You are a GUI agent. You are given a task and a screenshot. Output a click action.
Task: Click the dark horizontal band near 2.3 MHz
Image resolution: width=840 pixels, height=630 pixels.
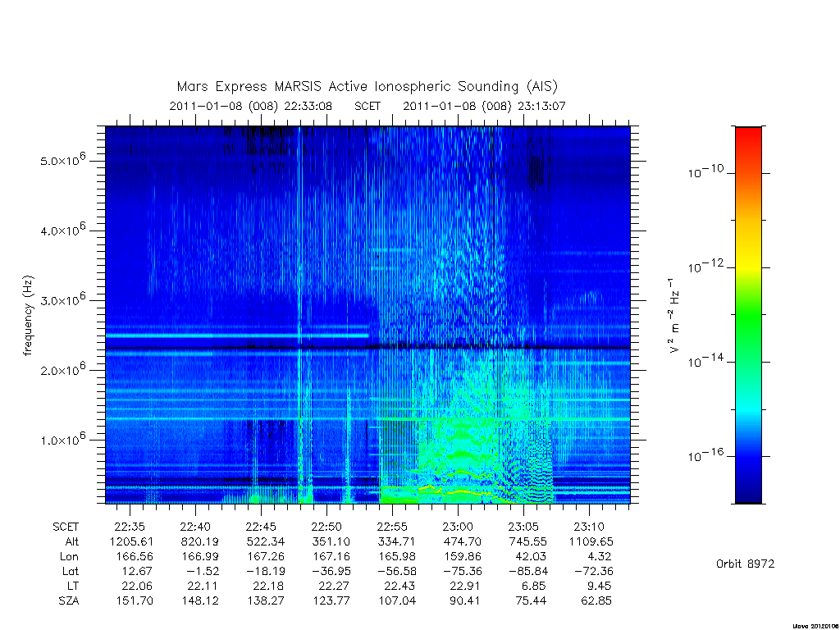[367, 348]
